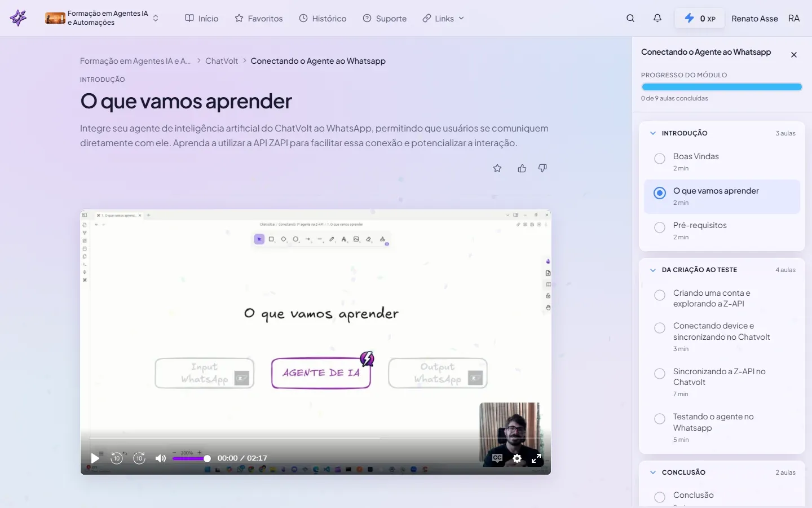Viewport: 812px width, 508px height.
Task: Collapse the INTRODUÇÃO section
Action: pyautogui.click(x=722, y=133)
